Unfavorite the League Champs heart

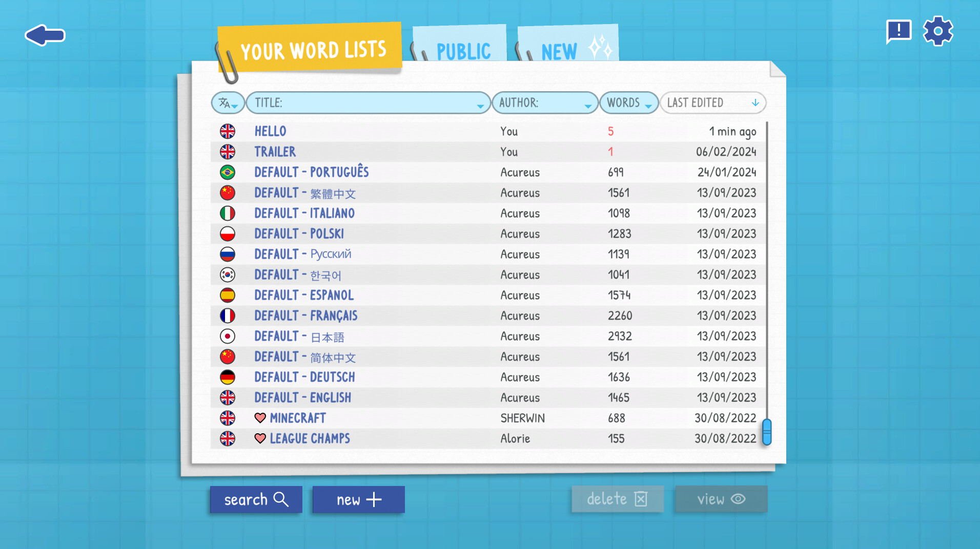coord(260,438)
